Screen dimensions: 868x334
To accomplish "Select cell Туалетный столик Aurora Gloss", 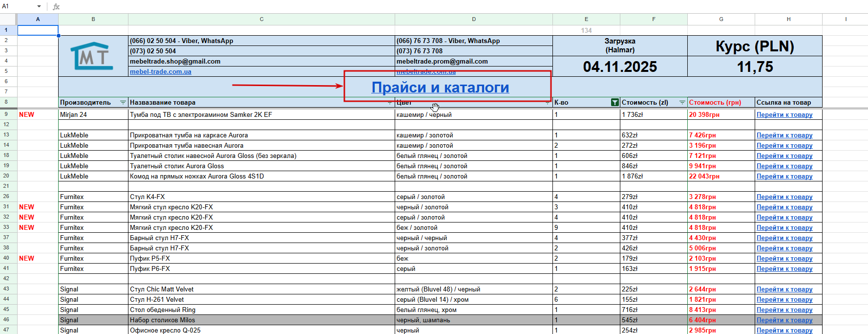I will coord(261,166).
